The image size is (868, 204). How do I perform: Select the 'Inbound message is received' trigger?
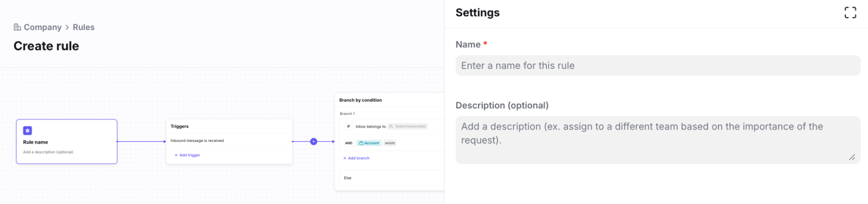(x=197, y=141)
